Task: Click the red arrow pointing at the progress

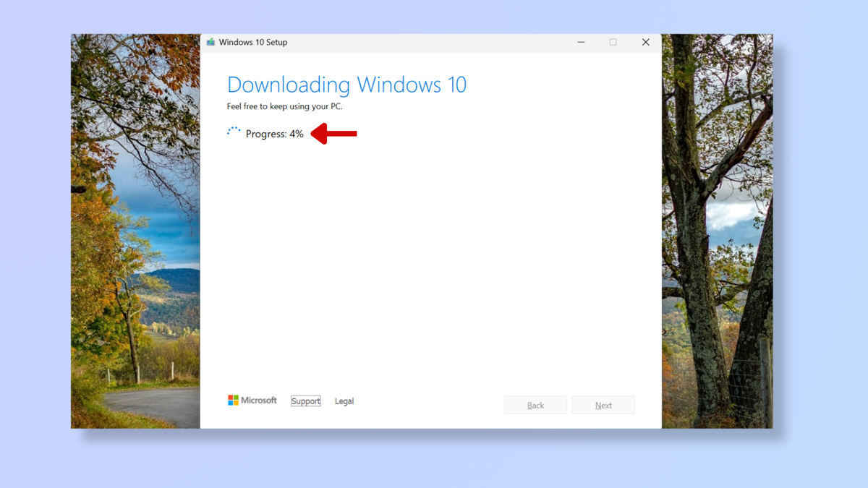Action: (x=333, y=134)
